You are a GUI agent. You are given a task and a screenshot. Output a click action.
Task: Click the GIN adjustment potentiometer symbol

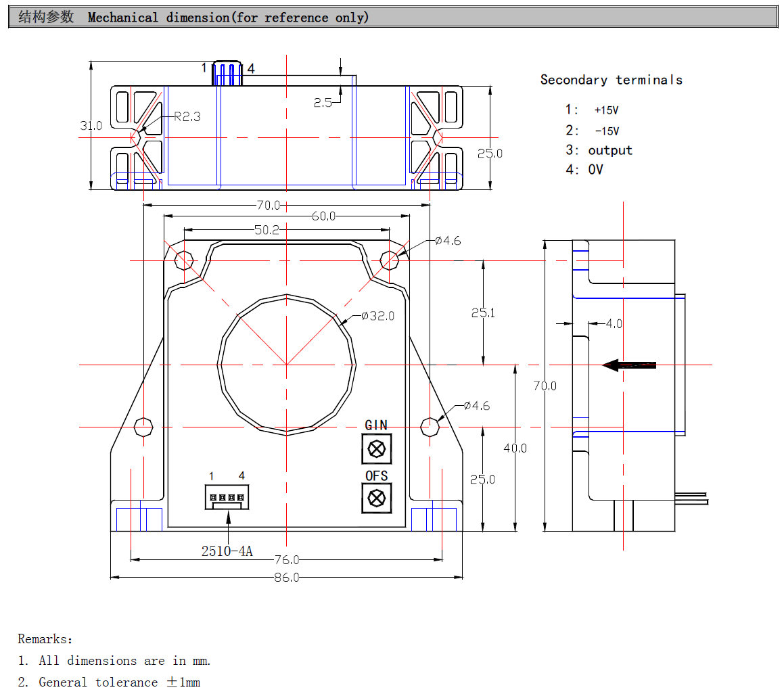(377, 448)
